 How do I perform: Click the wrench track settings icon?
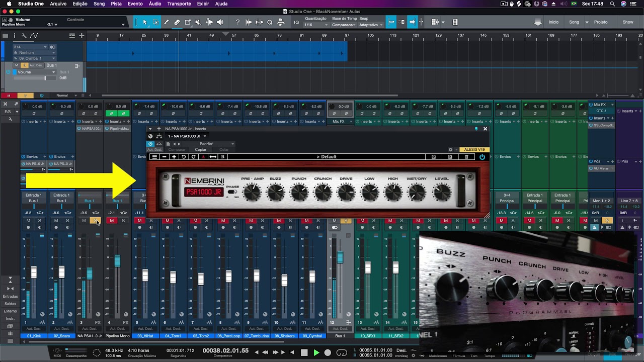(x=24, y=36)
